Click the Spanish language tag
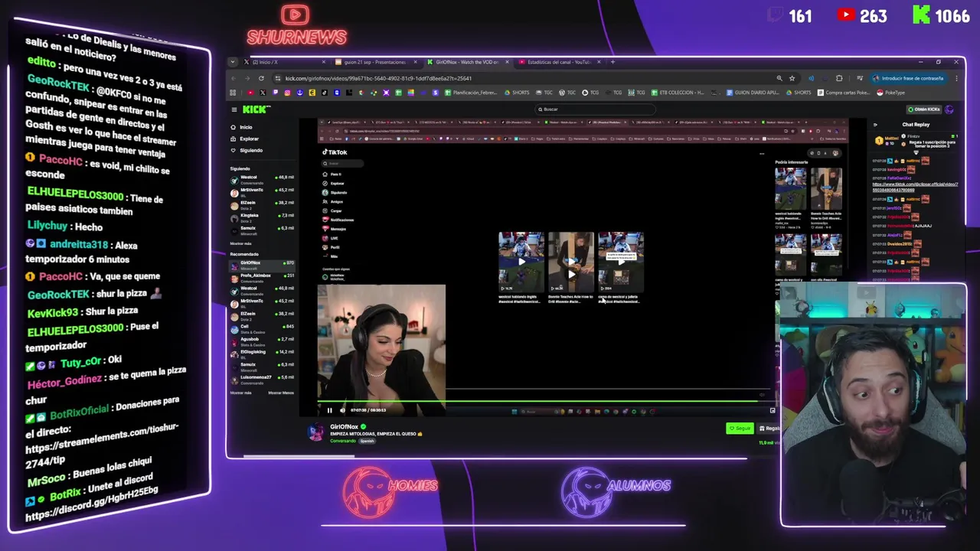This screenshot has height=551, width=980. 367,441
